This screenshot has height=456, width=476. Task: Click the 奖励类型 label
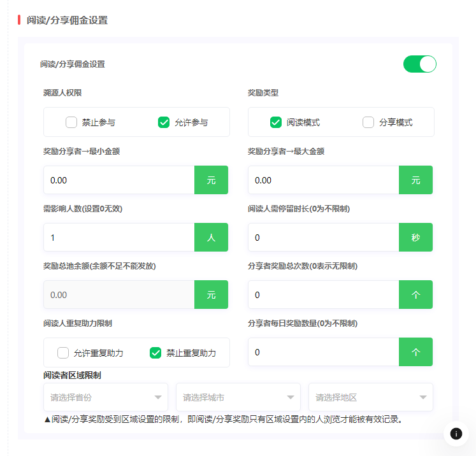pyautogui.click(x=263, y=93)
